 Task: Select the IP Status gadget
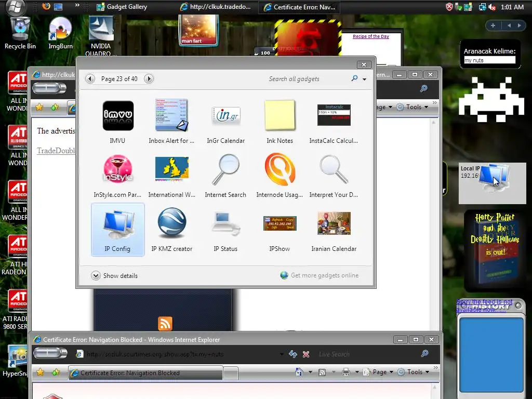pyautogui.click(x=225, y=230)
